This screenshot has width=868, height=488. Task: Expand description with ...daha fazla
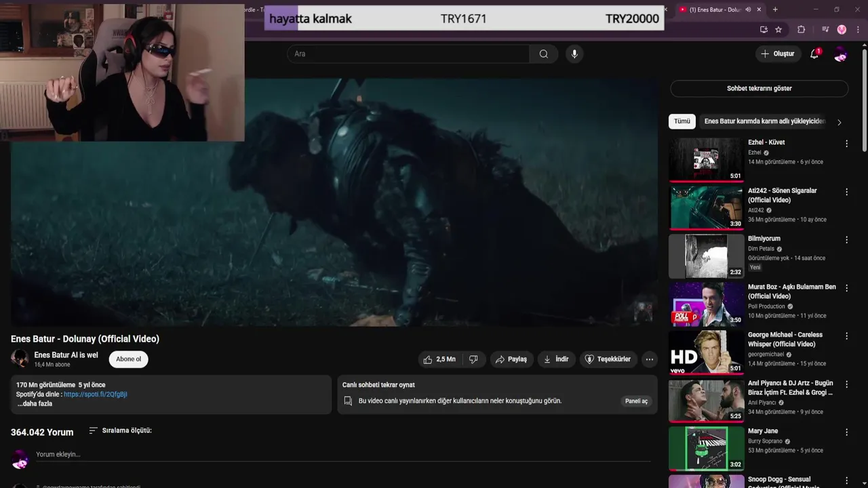coord(35,404)
